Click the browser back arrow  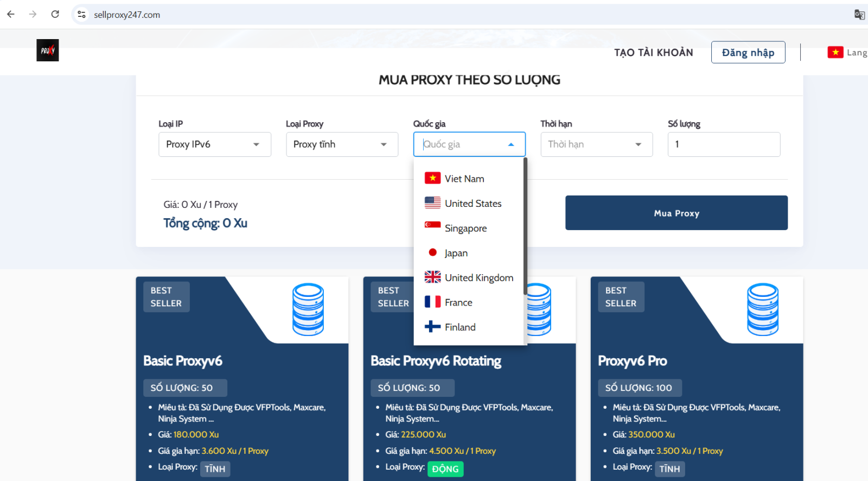(11, 14)
